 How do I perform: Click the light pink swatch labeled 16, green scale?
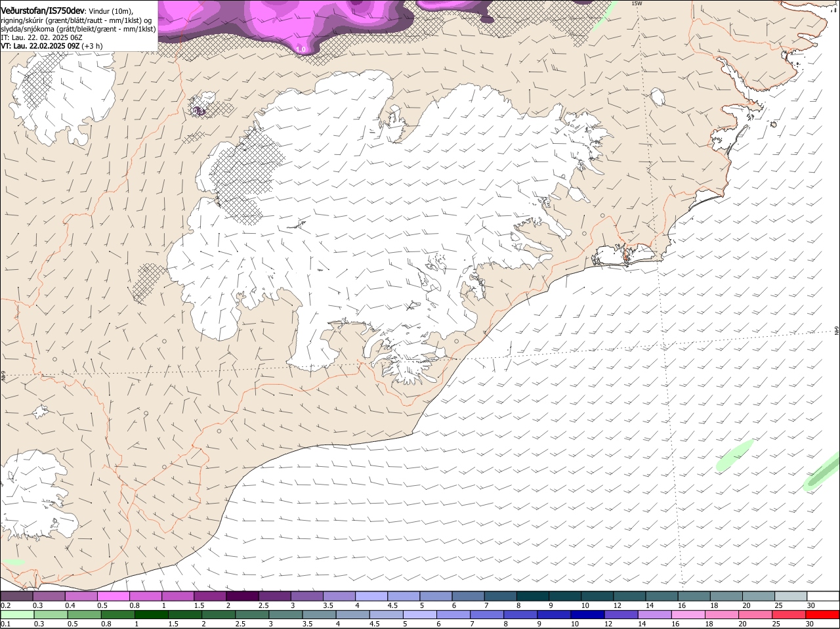[x=688, y=615]
